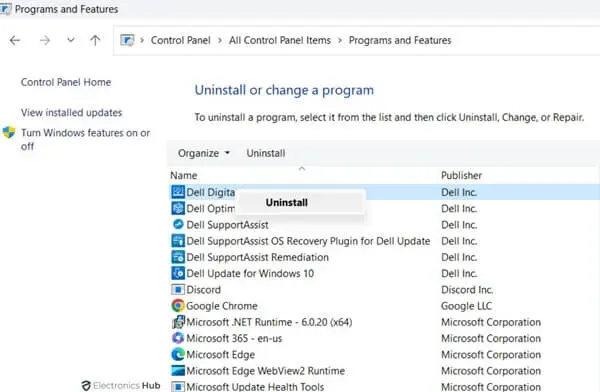This screenshot has height=392, width=600.
Task: Go up one level with the Up arrow
Action: (95, 40)
